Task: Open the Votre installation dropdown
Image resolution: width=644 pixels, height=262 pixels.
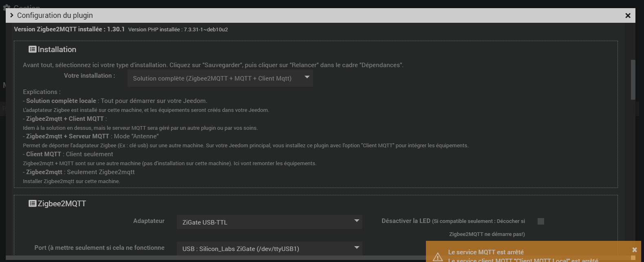Action: pos(220,78)
